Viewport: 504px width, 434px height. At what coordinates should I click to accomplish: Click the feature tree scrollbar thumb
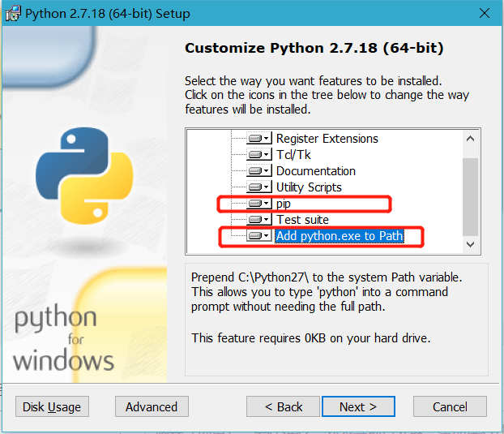[470, 197]
